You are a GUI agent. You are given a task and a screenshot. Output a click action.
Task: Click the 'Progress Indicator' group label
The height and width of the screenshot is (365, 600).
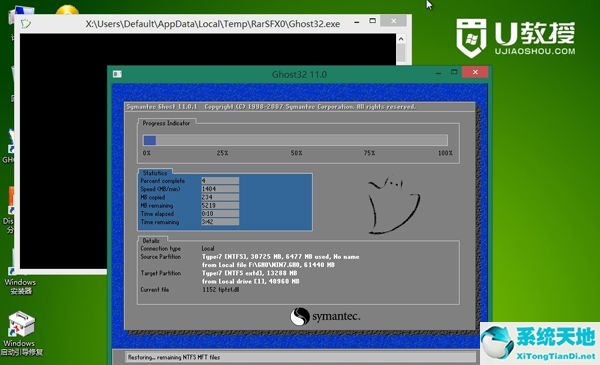pyautogui.click(x=166, y=123)
